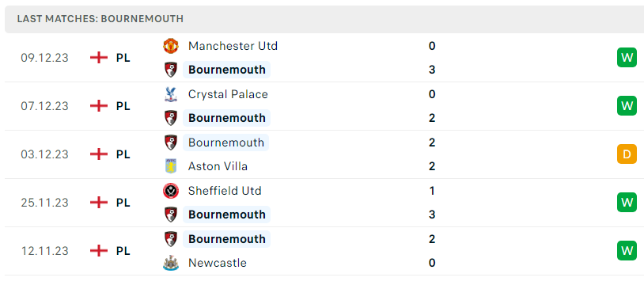
Task: Click the W badge for Newcastle match
Action: coord(627,251)
